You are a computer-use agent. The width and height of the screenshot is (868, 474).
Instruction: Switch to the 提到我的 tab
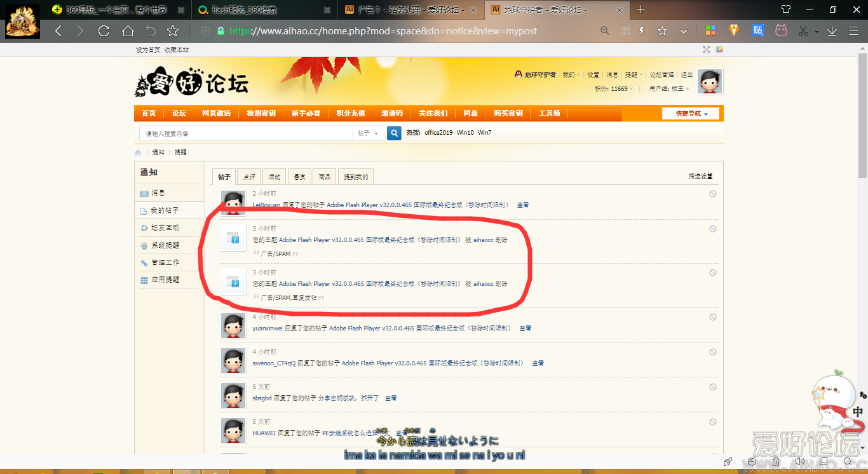tap(355, 176)
